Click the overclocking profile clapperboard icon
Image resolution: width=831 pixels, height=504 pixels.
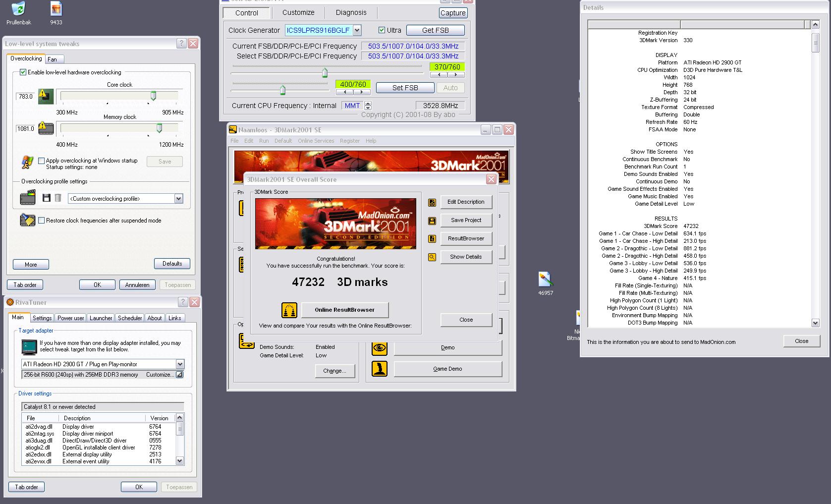(x=28, y=198)
